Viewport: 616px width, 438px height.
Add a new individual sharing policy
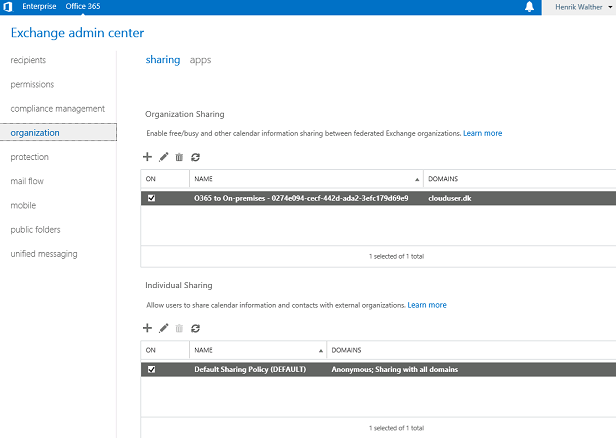(x=147, y=328)
